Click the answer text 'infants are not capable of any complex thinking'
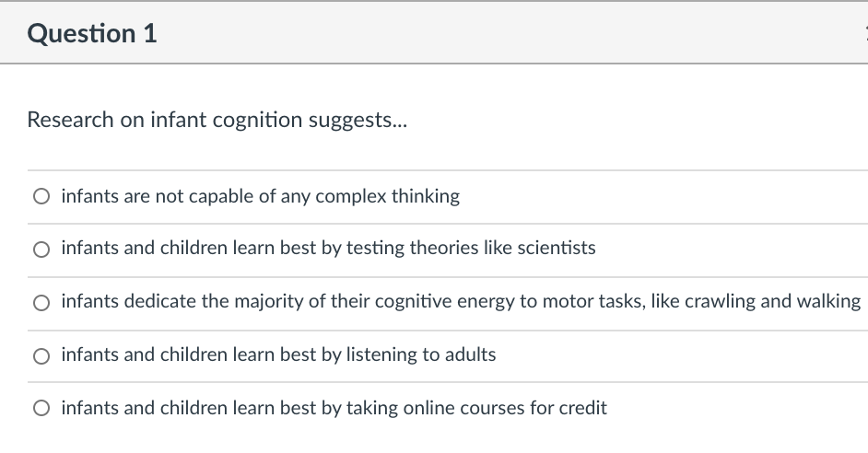 point(260,196)
